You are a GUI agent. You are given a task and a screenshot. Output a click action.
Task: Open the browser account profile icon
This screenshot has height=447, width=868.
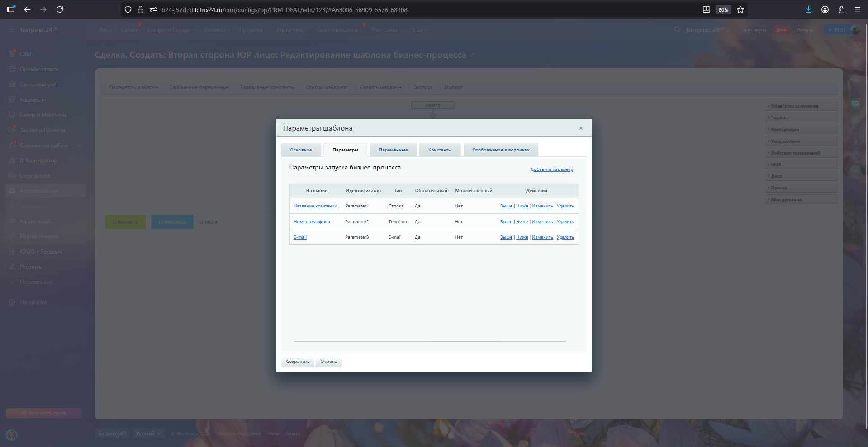pos(825,9)
